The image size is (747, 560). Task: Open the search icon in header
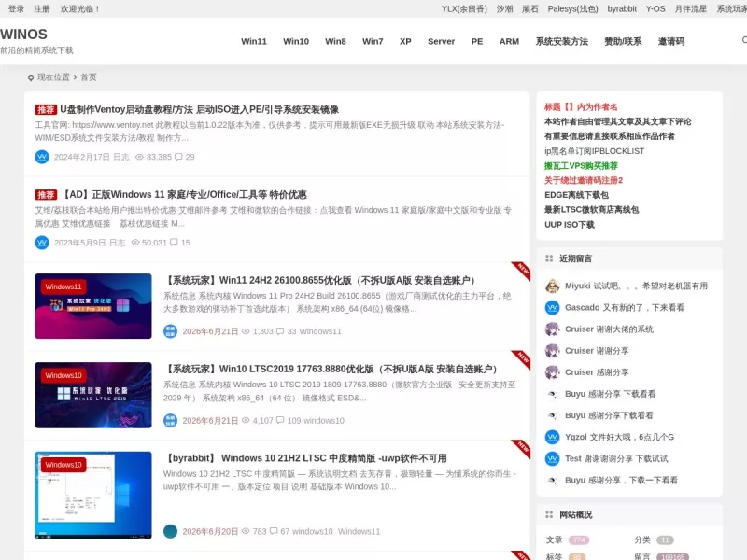[x=744, y=40]
